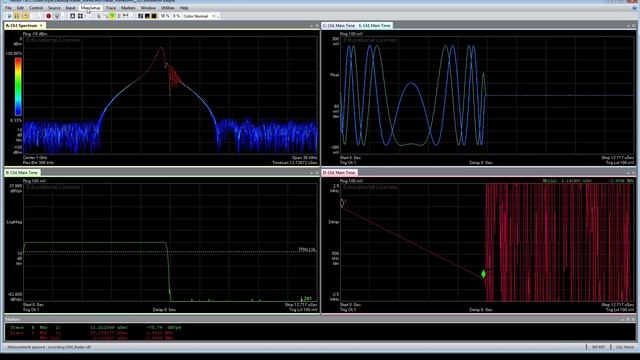This screenshot has width=640, height=360.
Task: Open the MeasSetup menu
Action: 90,8
